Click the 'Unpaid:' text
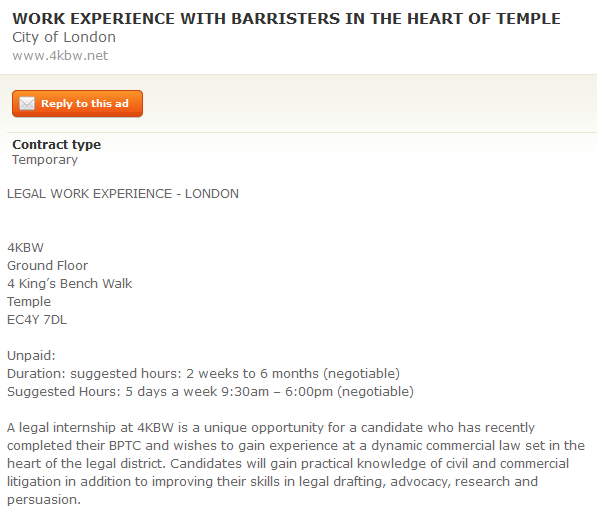The image size is (597, 519). [x=31, y=356]
